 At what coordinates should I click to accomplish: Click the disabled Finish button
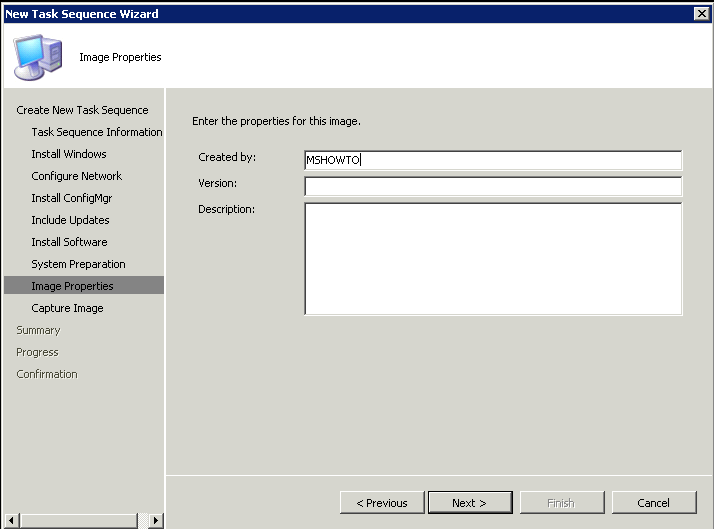point(562,503)
